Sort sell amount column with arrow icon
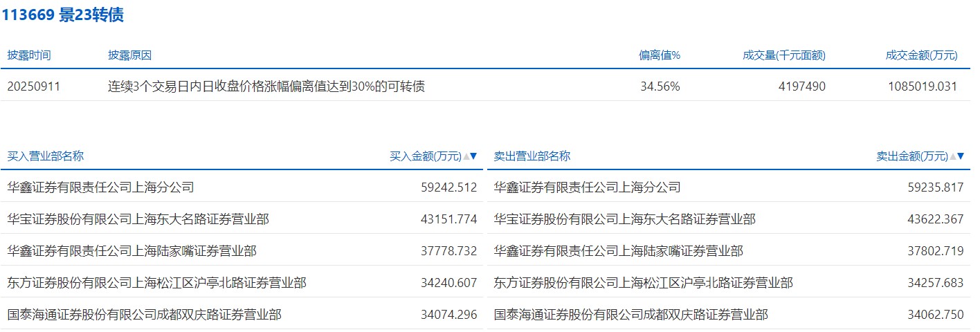Viewport: 980px width, 332px height. point(956,156)
